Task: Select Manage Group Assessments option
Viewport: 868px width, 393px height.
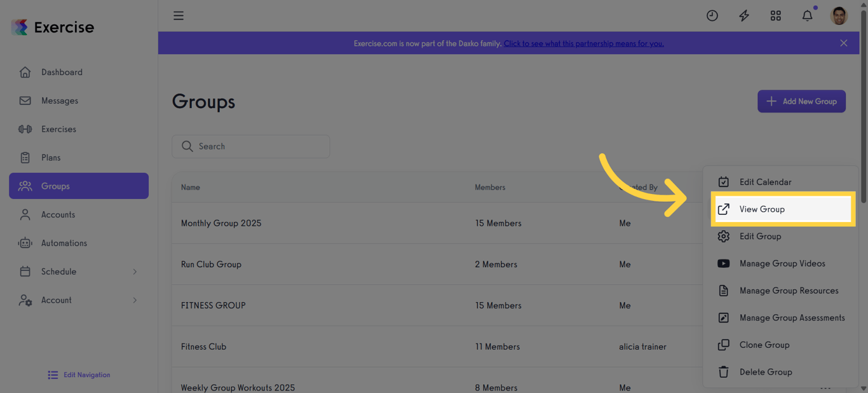Action: 780,318
